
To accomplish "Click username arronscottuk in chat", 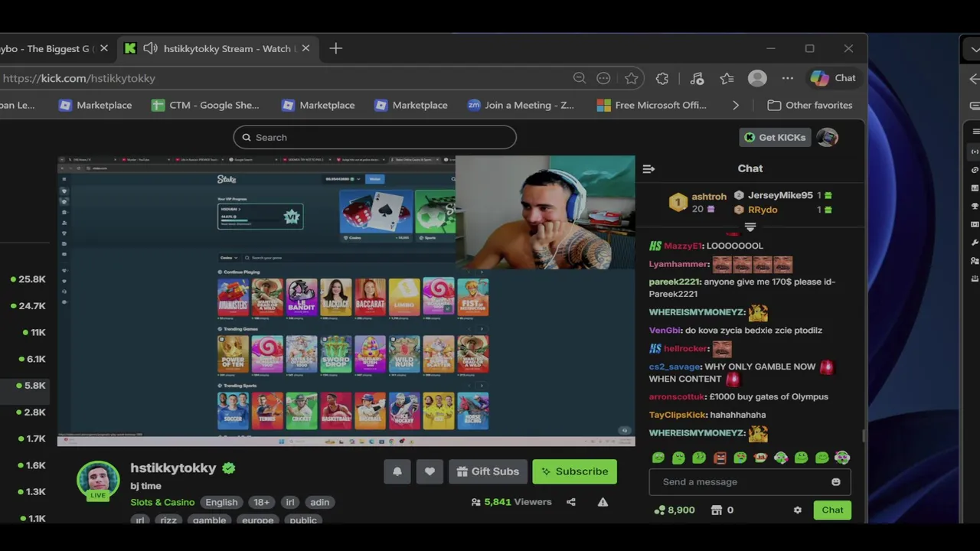I will click(676, 396).
